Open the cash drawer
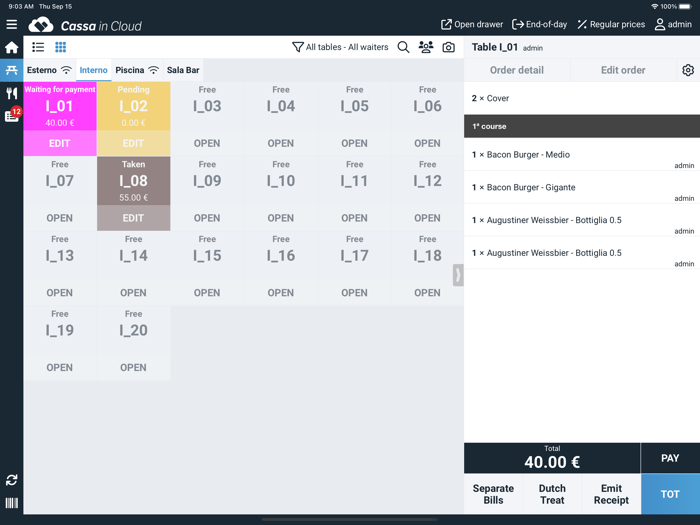 [x=472, y=24]
